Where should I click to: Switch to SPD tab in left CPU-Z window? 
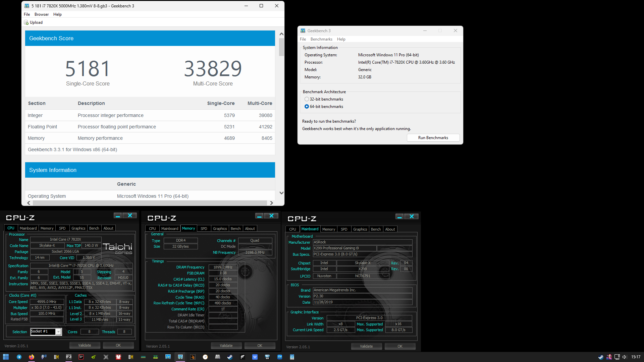(62, 228)
